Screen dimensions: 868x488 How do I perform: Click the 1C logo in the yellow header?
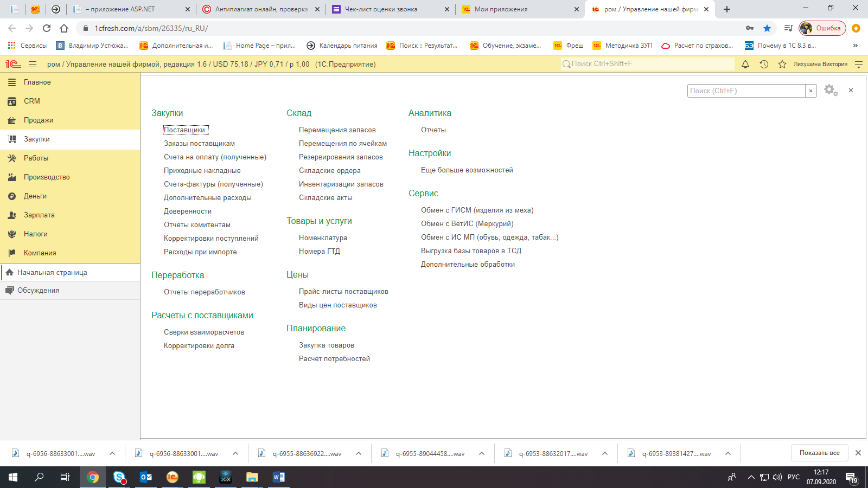[x=13, y=64]
